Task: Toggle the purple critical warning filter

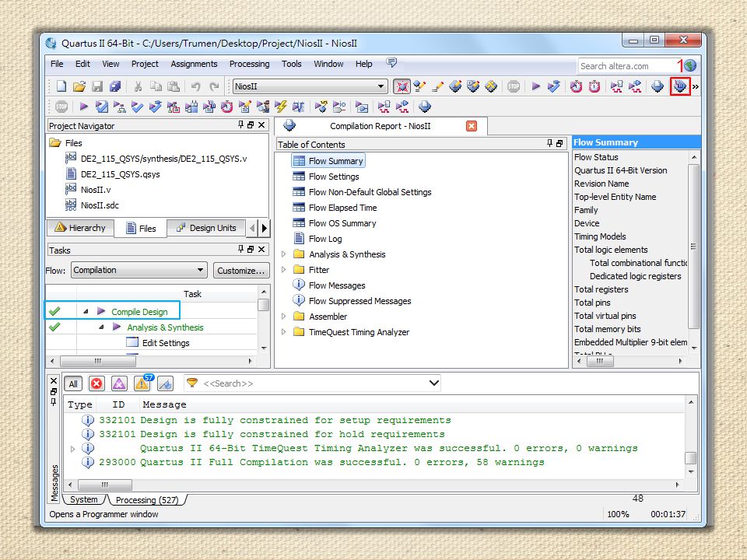Action: [x=119, y=383]
